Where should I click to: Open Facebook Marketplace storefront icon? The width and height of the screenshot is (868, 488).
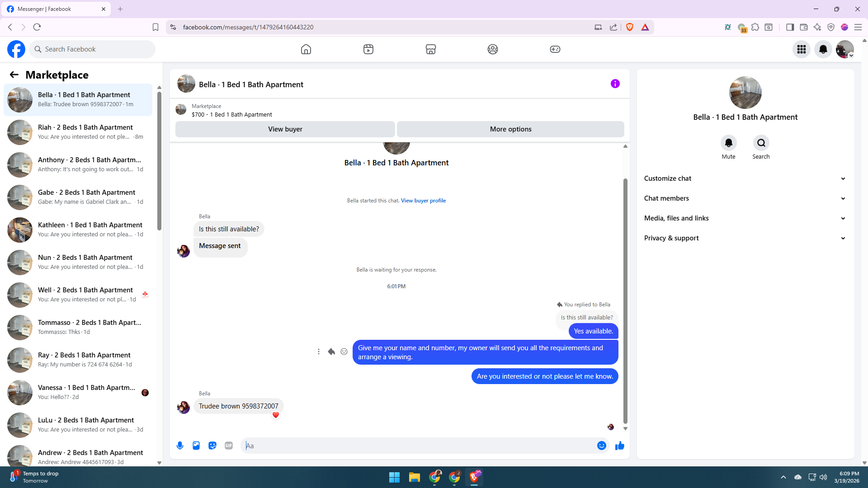[x=430, y=49]
